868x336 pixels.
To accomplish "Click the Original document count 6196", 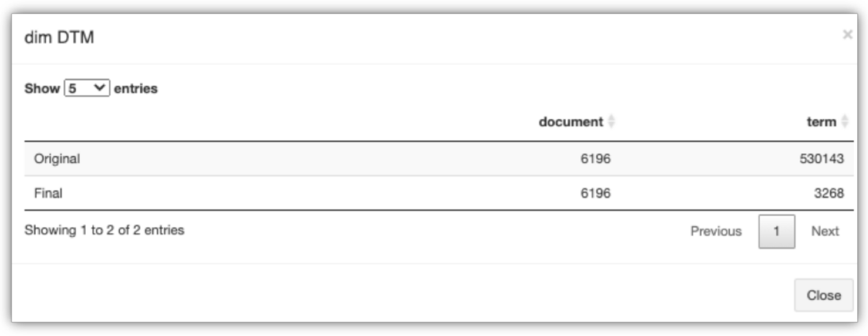I will (595, 159).
